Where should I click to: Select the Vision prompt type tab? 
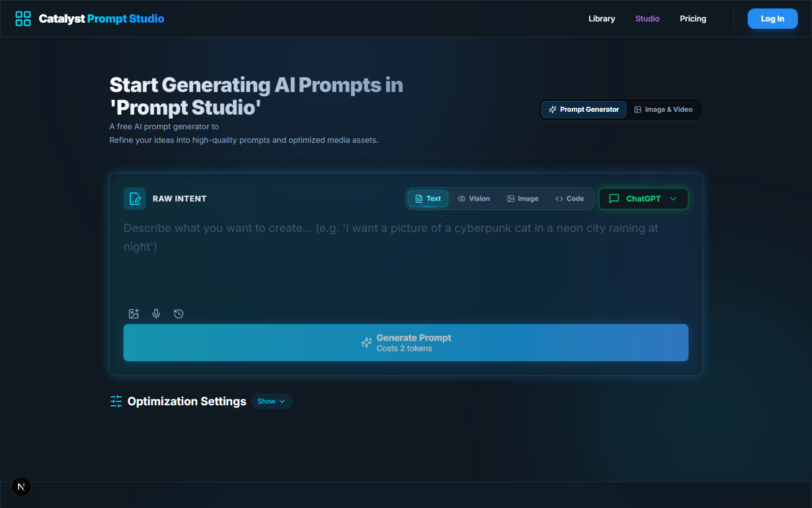tap(474, 199)
